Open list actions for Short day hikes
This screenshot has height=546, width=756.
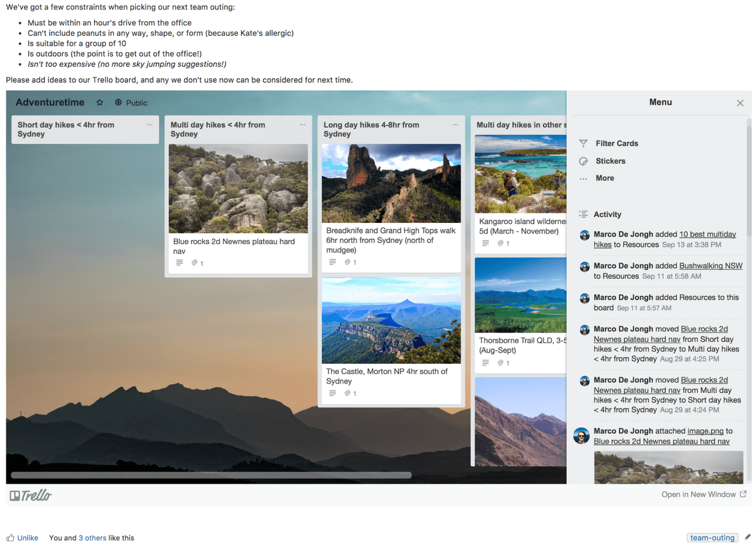click(x=149, y=124)
